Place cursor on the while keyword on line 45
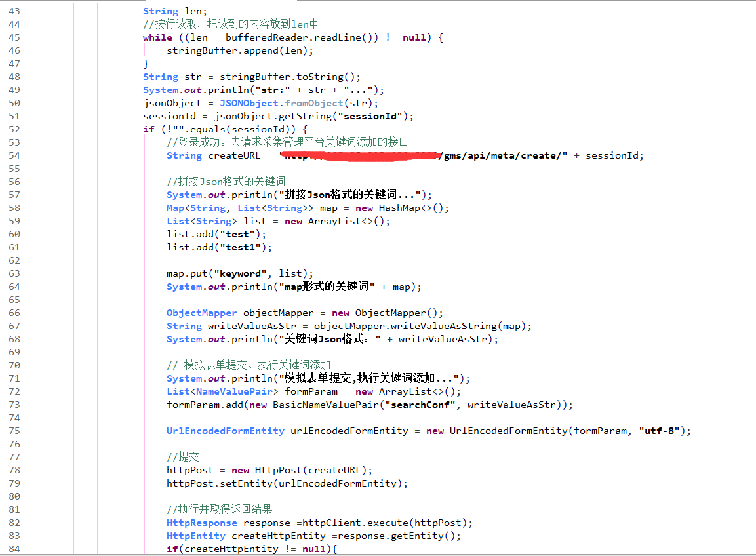Image resolution: width=756 pixels, height=556 pixels. coord(156,37)
